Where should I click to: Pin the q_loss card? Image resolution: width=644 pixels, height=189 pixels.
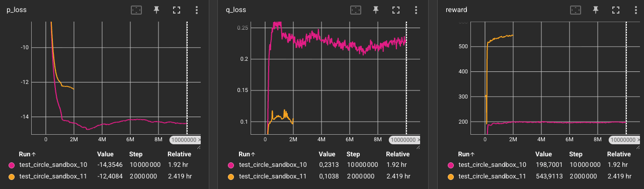pyautogui.click(x=376, y=10)
